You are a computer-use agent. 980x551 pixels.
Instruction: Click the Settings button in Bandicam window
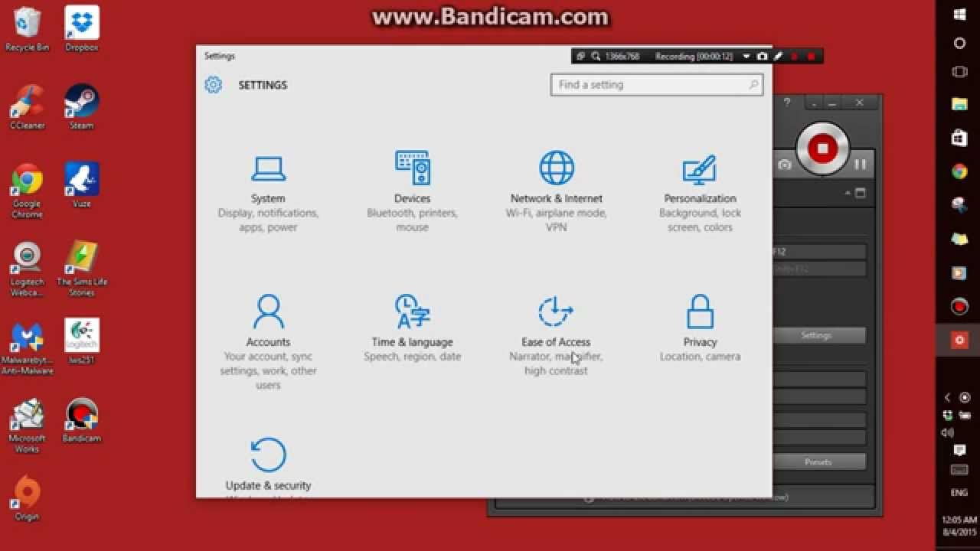pyautogui.click(x=816, y=335)
